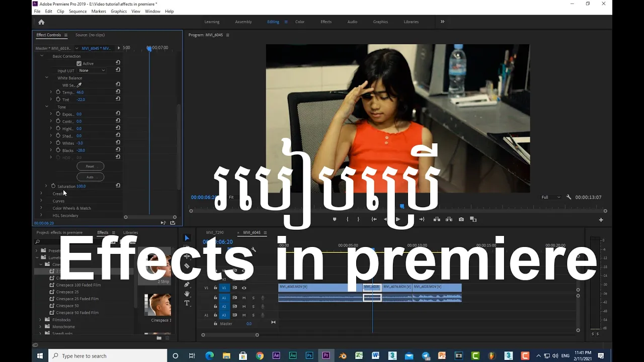Toggle Tint animation stopwatch

click(x=58, y=100)
